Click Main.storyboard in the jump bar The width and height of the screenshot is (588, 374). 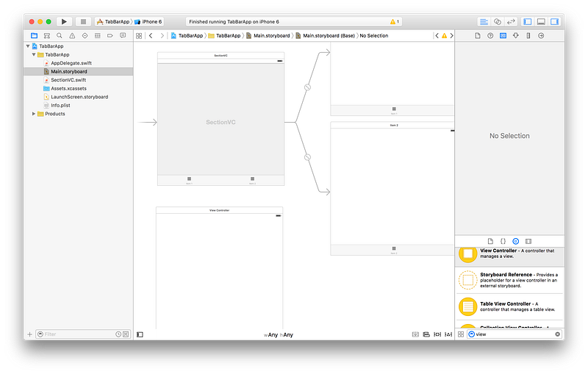[268, 35]
